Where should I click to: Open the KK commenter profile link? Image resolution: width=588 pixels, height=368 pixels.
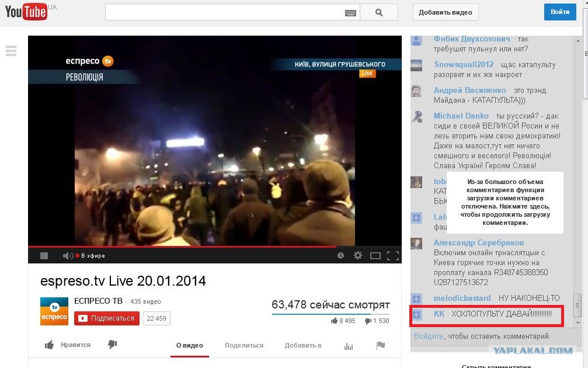pyautogui.click(x=439, y=314)
